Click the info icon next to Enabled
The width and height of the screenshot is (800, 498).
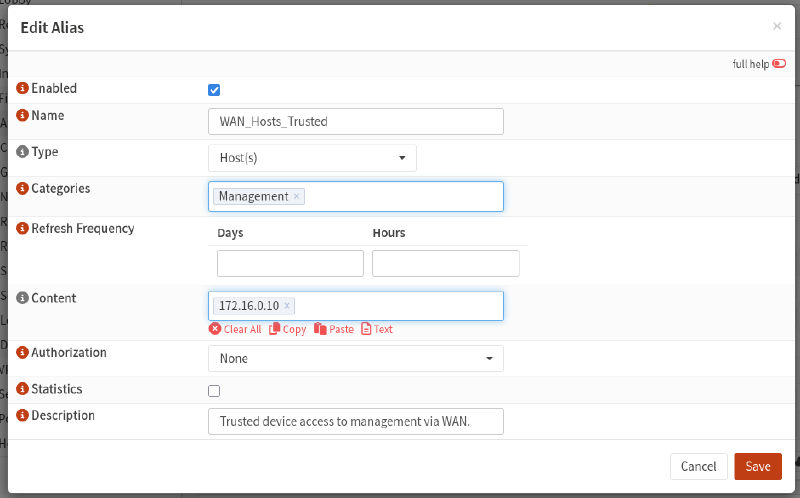pos(22,88)
